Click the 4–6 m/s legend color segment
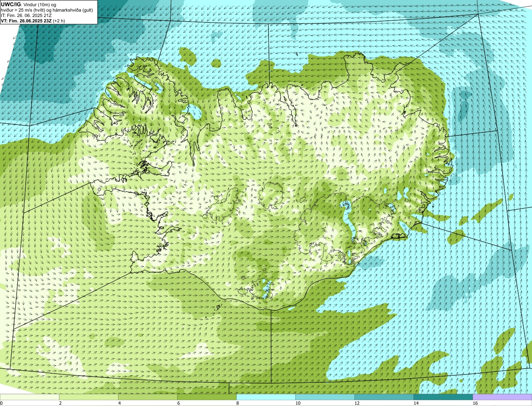The width and height of the screenshot is (532, 406). 148,397
